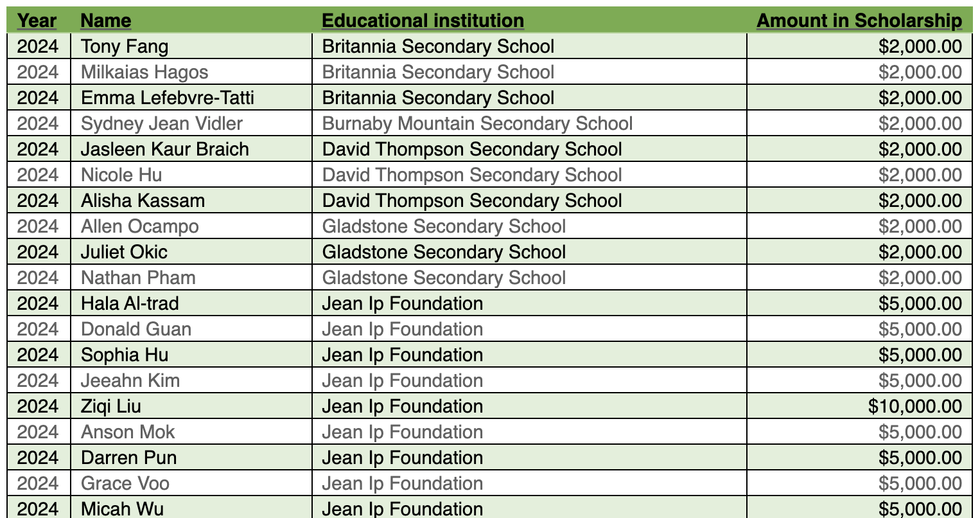Select the Emma Lefebvre-Tatti cell
This screenshot has height=518, width=980.
(x=168, y=98)
